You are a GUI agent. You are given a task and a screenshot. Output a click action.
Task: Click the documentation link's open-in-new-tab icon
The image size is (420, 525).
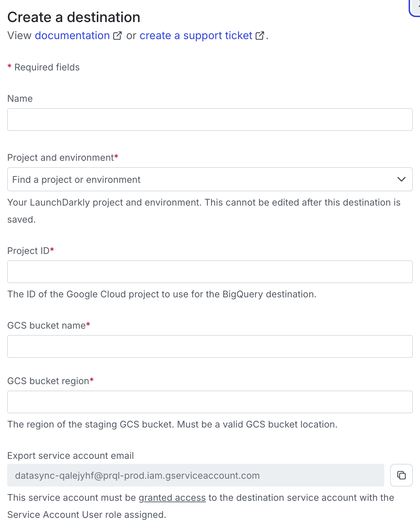117,36
